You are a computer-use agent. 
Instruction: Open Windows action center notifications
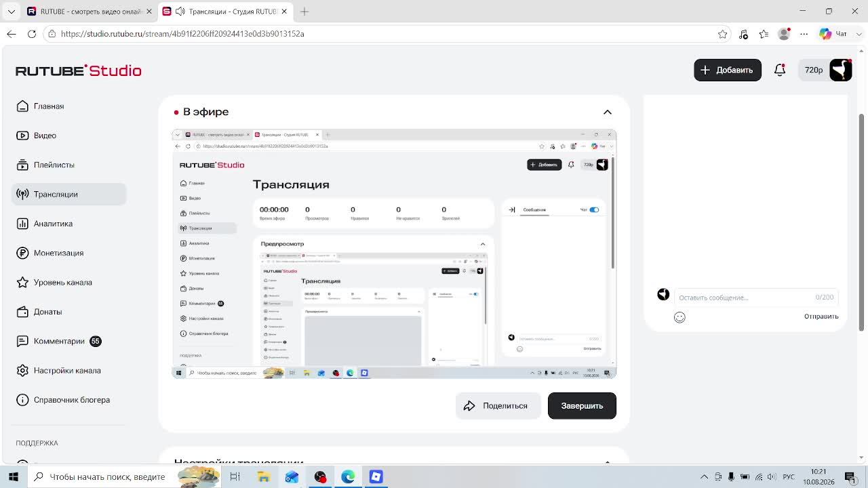click(x=850, y=476)
